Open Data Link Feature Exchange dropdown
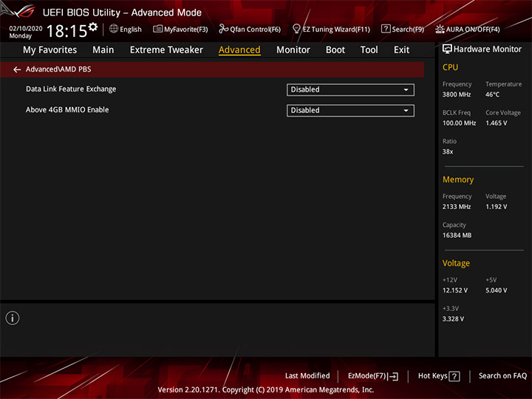The image size is (532, 399). click(350, 90)
